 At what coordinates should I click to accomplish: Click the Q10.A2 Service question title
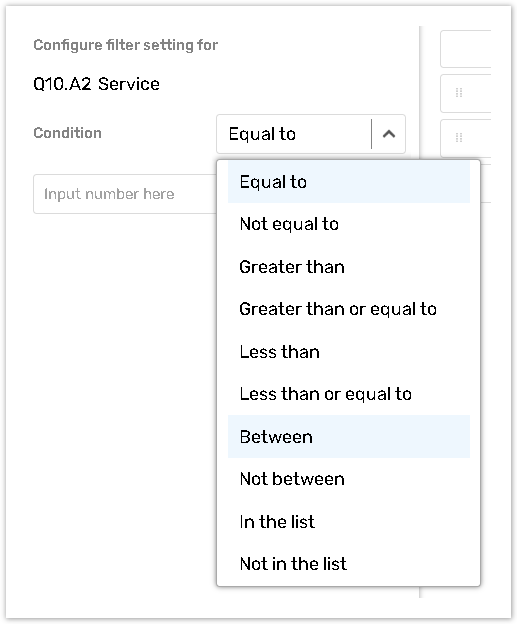pyautogui.click(x=96, y=84)
